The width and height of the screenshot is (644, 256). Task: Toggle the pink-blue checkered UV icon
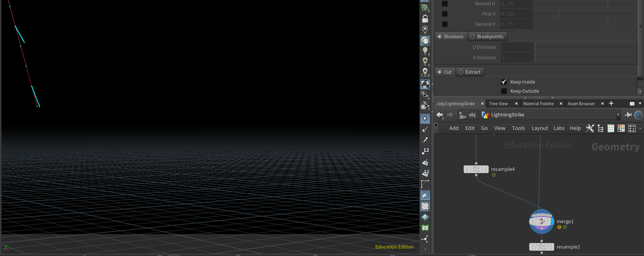pyautogui.click(x=425, y=206)
